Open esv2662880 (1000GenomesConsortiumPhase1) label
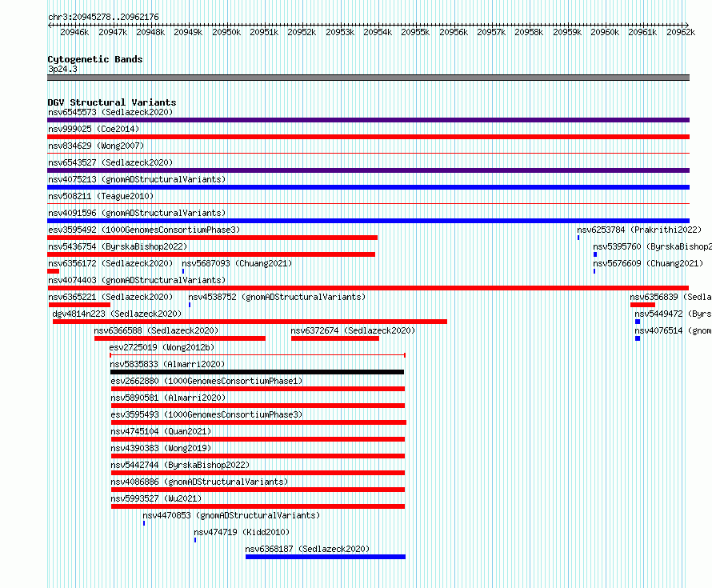 click(206, 381)
